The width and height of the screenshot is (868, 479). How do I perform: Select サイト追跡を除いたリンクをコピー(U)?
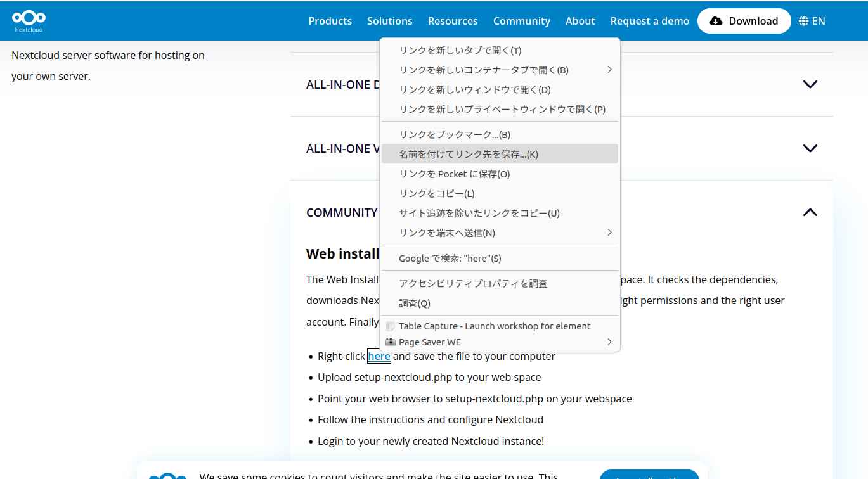tap(500, 214)
